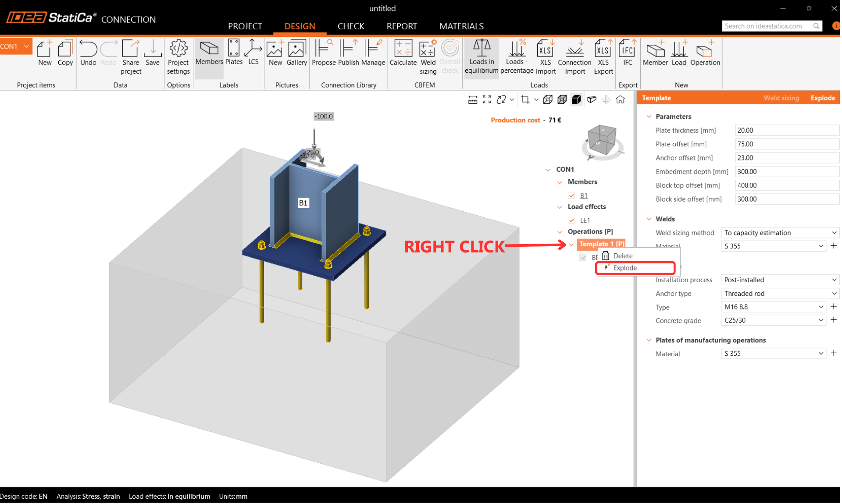The image size is (842, 504).
Task: Toggle the LE1 load effect checkbox
Action: click(x=571, y=220)
